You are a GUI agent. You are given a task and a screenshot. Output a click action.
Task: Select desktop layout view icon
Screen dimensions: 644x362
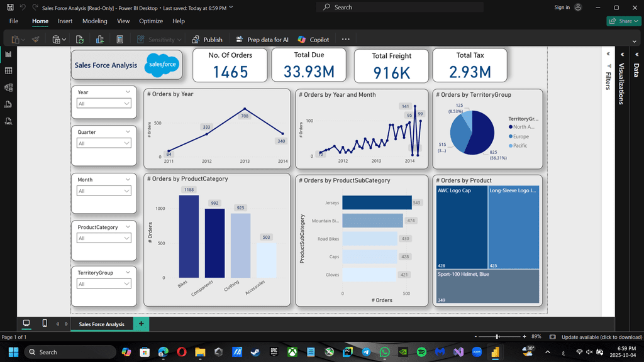click(x=26, y=324)
